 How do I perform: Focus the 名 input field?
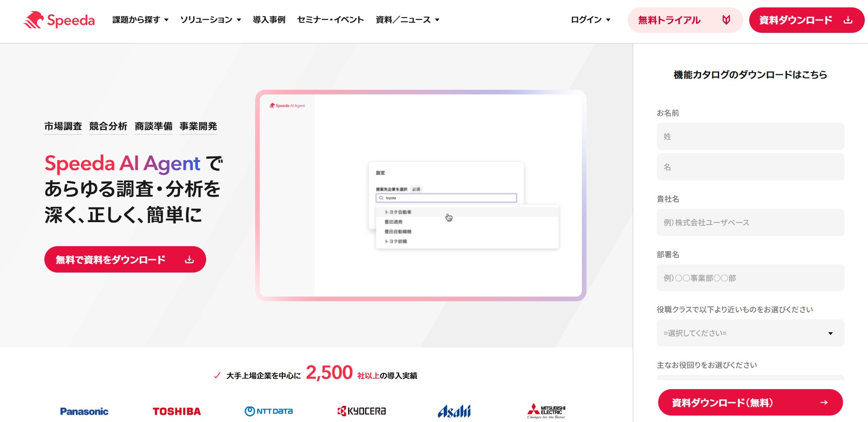pos(750,167)
